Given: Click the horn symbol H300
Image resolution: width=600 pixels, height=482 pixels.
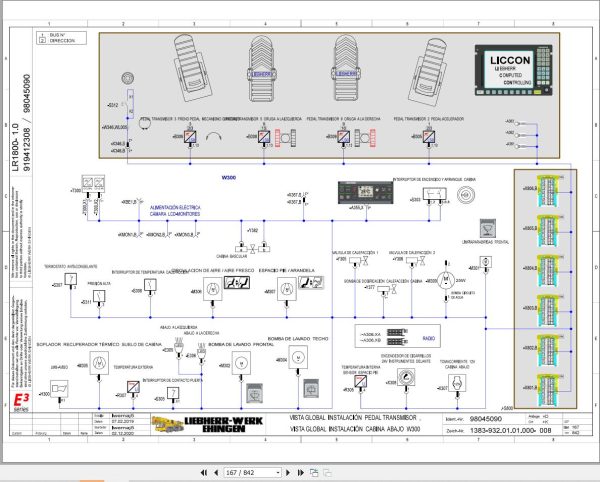Looking at the screenshot, I should pos(59,389).
